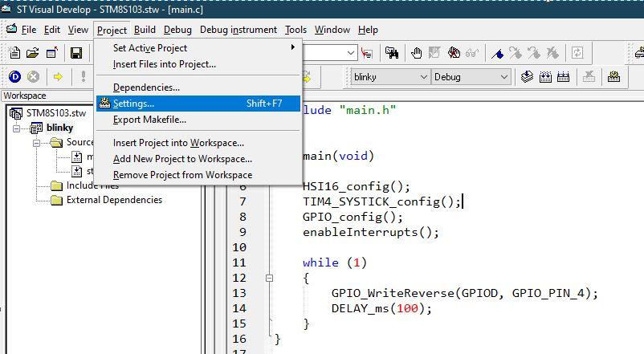The image size is (644, 354).
Task: Open the Help menu
Action: click(x=368, y=30)
